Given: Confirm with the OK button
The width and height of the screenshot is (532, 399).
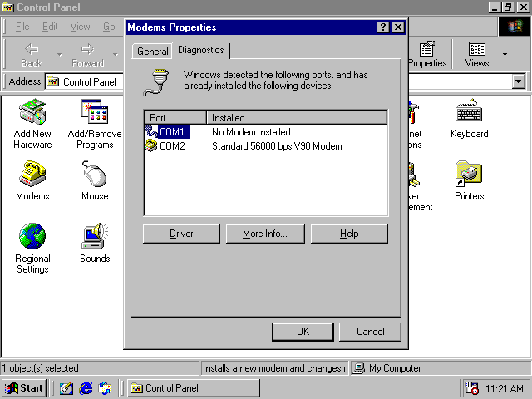Looking at the screenshot, I should tap(303, 332).
